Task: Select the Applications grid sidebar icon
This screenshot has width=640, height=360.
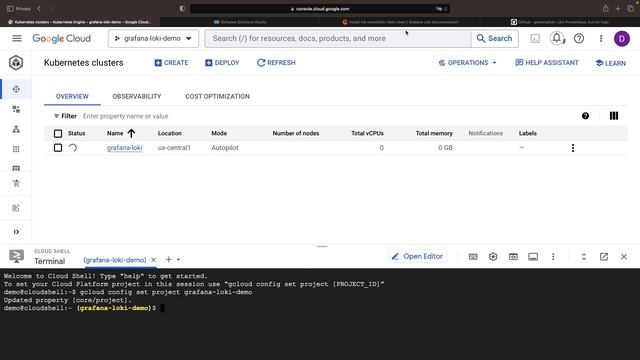Action: [x=16, y=149]
